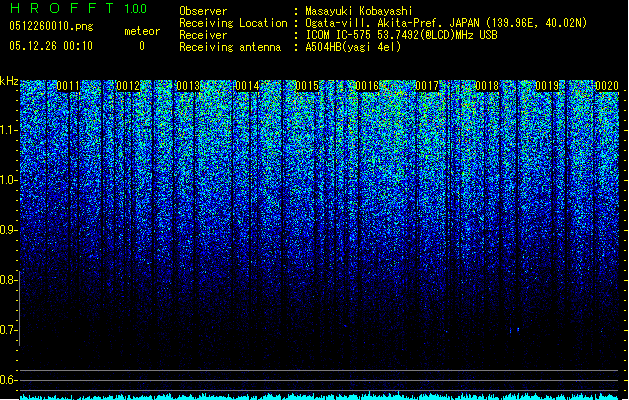The height and width of the screenshot is (400, 629).
Task: Click the 0019 time marker
Action: [547, 86]
